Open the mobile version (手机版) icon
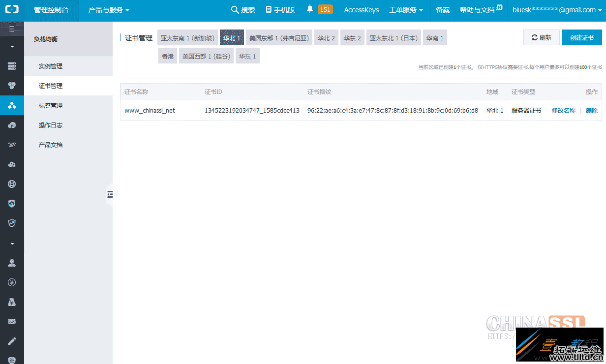The image size is (606, 364). pyautogui.click(x=268, y=9)
